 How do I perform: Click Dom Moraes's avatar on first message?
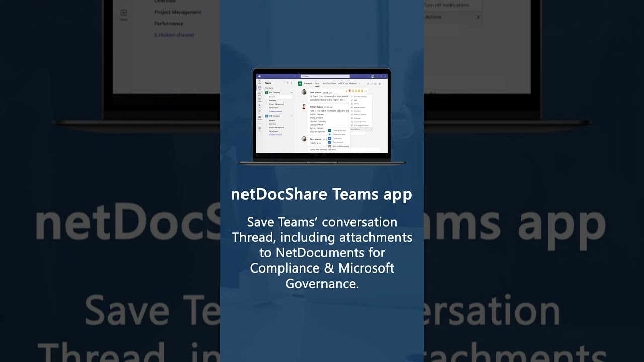tap(304, 92)
